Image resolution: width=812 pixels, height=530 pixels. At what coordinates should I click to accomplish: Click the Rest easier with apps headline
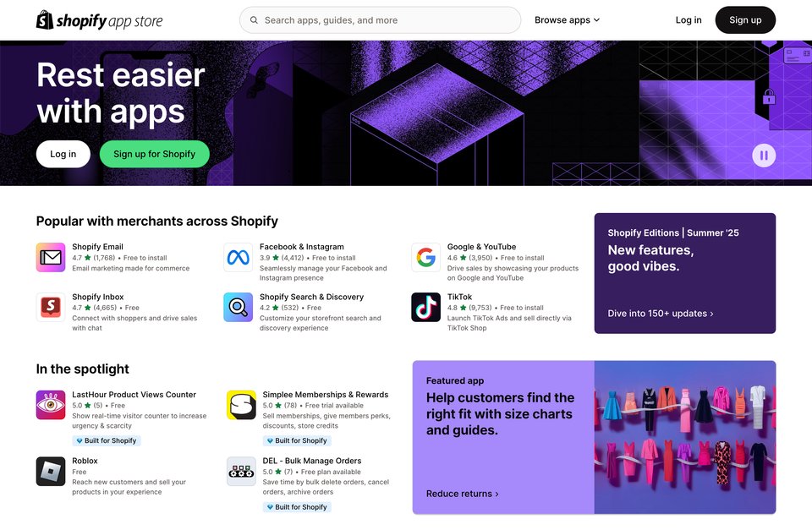tap(121, 93)
